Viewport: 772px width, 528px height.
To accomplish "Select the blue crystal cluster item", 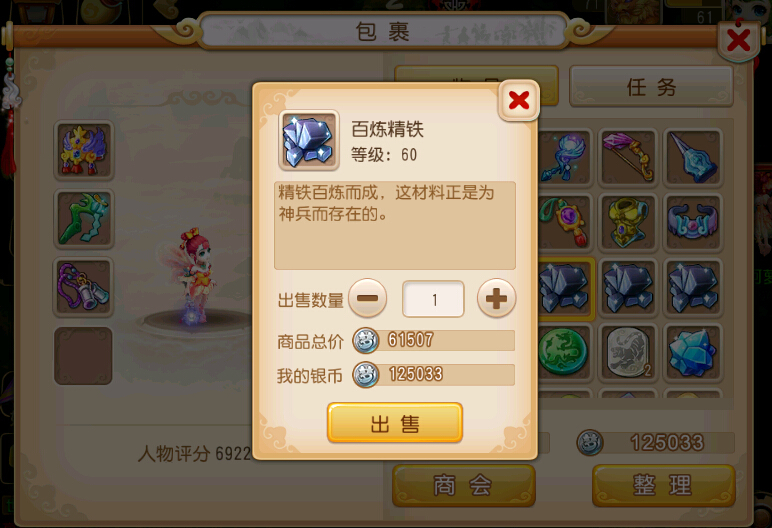I will click(693, 353).
